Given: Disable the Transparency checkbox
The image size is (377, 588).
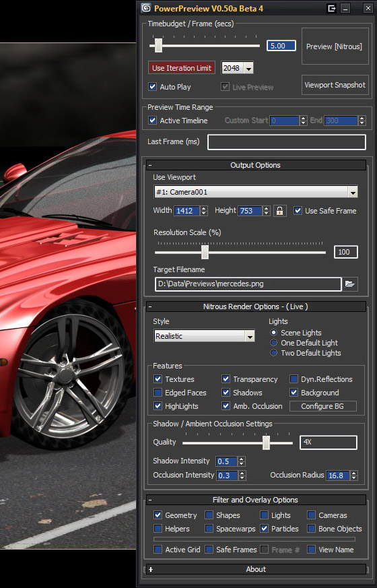Looking at the screenshot, I should (226, 379).
